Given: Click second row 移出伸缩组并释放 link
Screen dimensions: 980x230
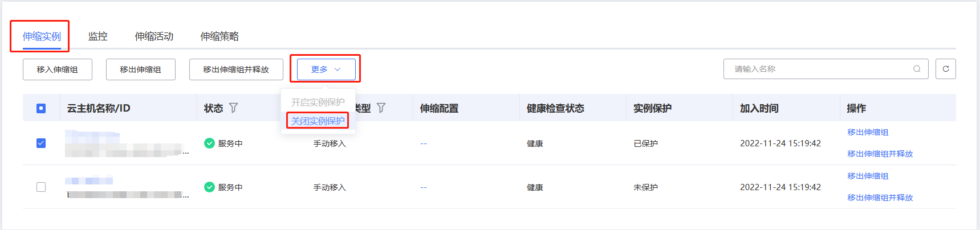Looking at the screenshot, I should pyautogui.click(x=880, y=198).
